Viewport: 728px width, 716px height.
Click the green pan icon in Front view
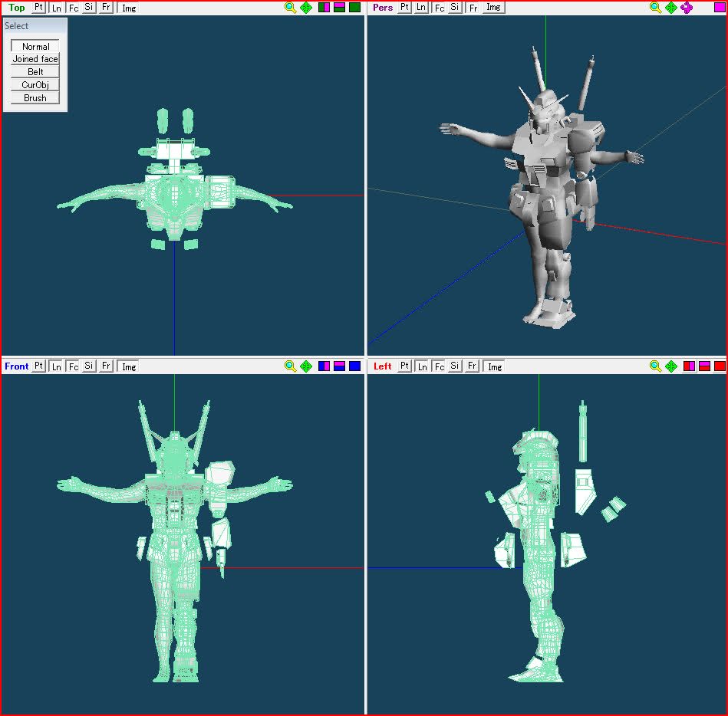(306, 366)
